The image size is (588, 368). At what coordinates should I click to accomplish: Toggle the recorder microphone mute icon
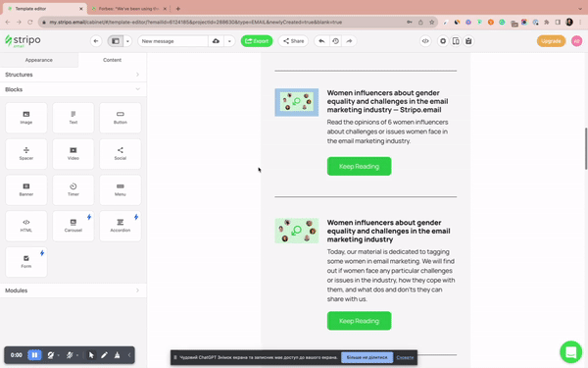pos(70,355)
